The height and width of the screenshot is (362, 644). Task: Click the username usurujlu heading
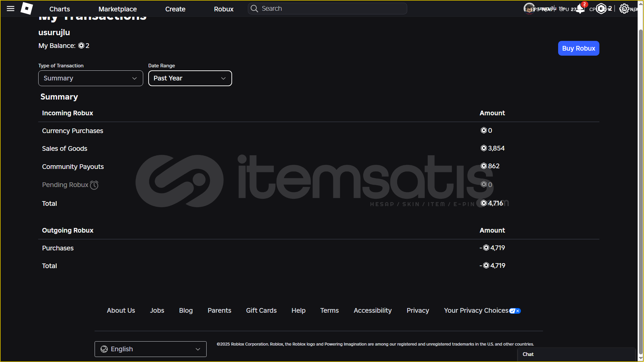coord(54,33)
